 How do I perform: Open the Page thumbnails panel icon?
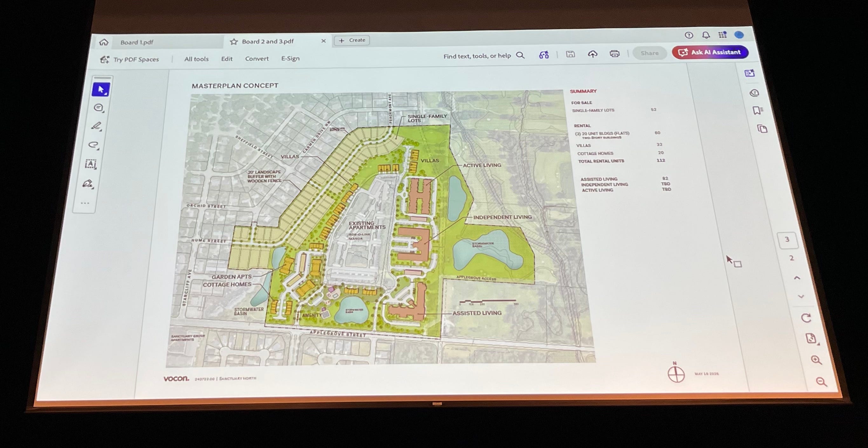762,129
